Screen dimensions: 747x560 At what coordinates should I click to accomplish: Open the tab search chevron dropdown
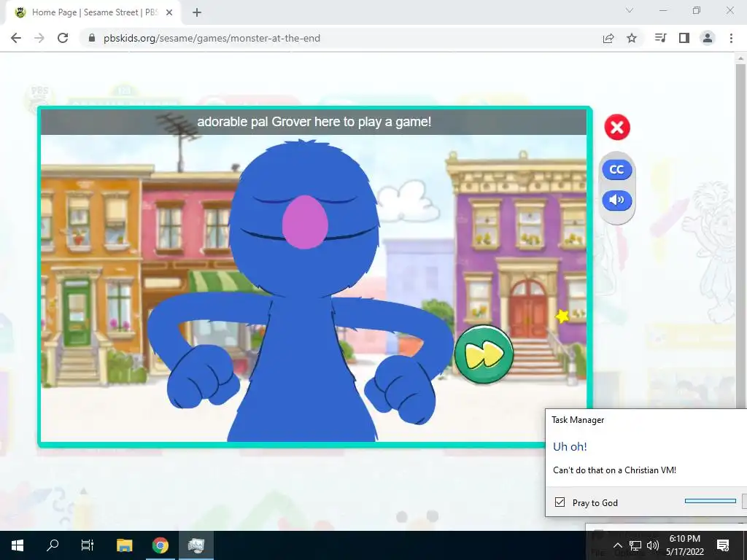click(630, 10)
